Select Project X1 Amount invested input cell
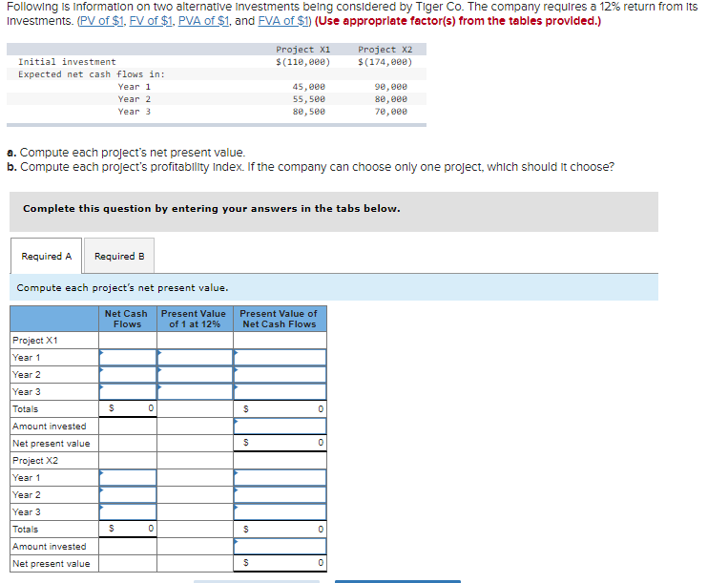The height and width of the screenshot is (583, 728). (280, 427)
